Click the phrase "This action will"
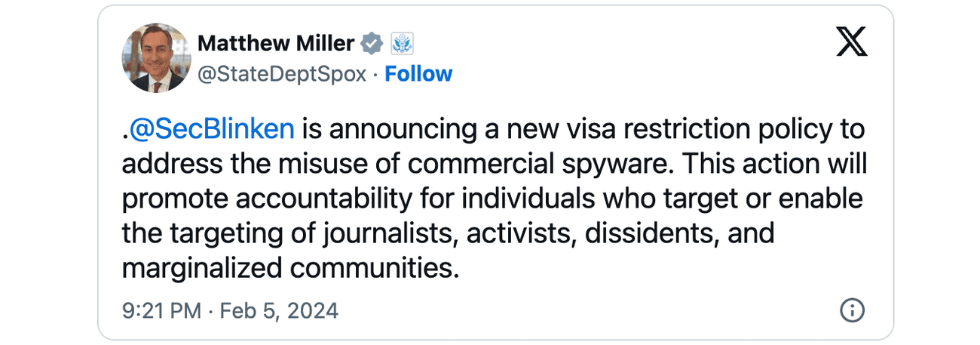 776,165
